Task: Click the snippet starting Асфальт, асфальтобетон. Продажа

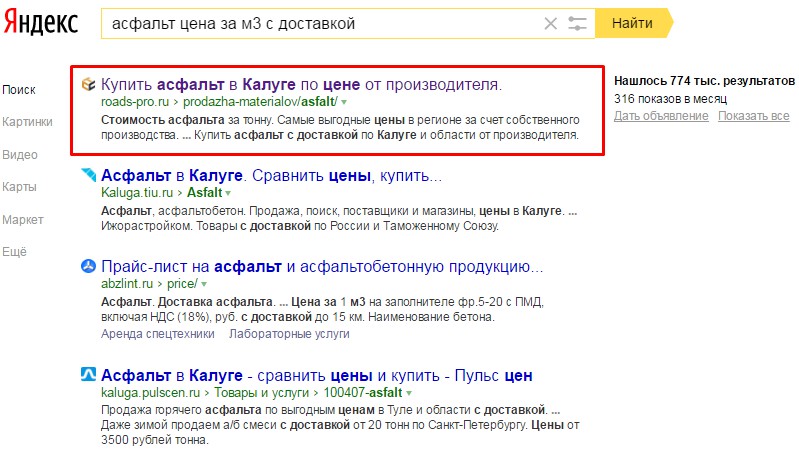Action: click(x=339, y=218)
